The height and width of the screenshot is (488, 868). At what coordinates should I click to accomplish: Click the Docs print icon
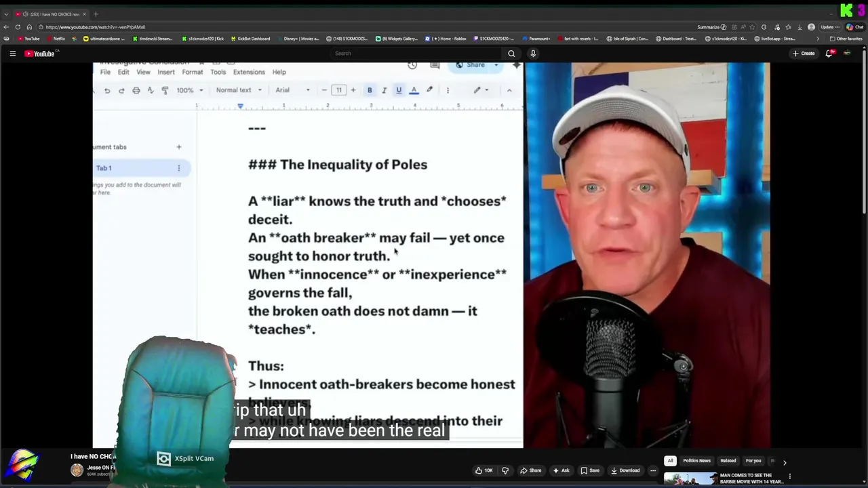pos(136,90)
